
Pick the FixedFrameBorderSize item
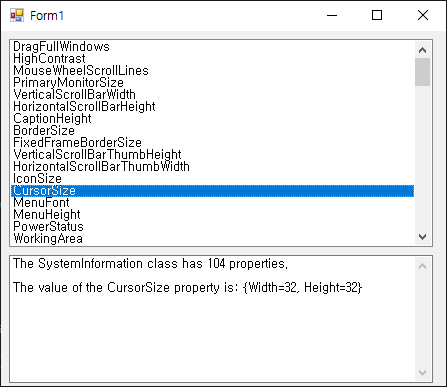coord(212,143)
